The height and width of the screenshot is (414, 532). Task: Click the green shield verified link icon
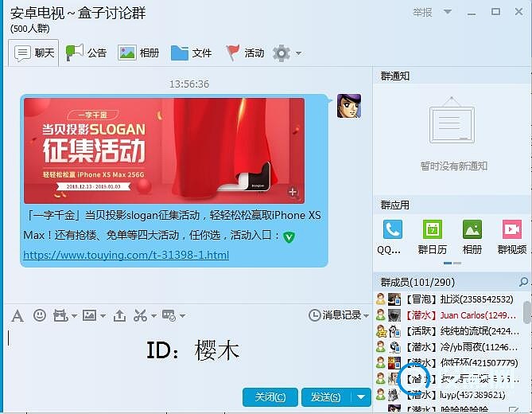289,236
